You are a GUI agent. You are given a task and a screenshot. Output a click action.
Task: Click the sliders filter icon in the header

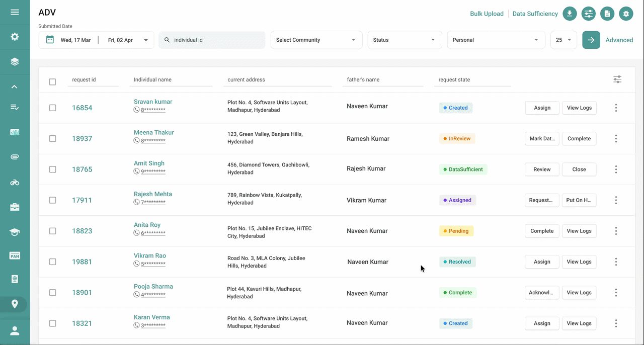tap(588, 14)
